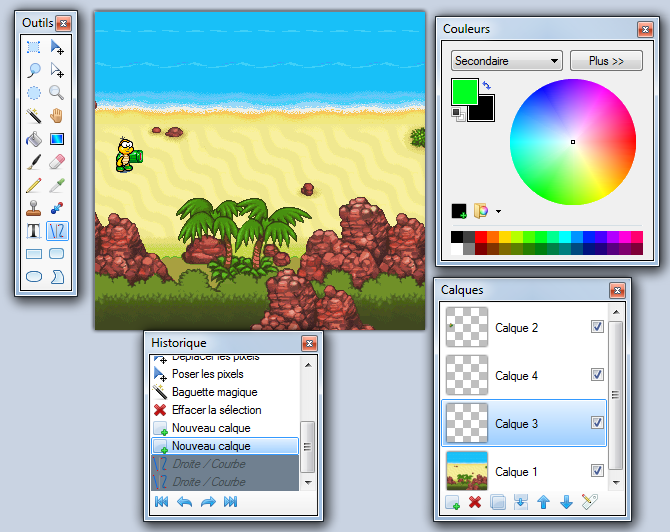Click the bright green primary color swatch
The image size is (670, 532).
463,91
